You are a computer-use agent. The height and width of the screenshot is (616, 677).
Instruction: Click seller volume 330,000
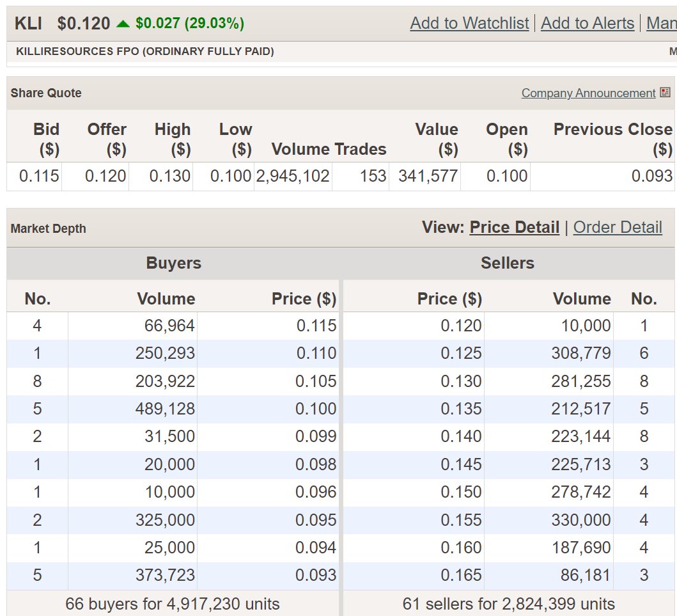click(580, 520)
